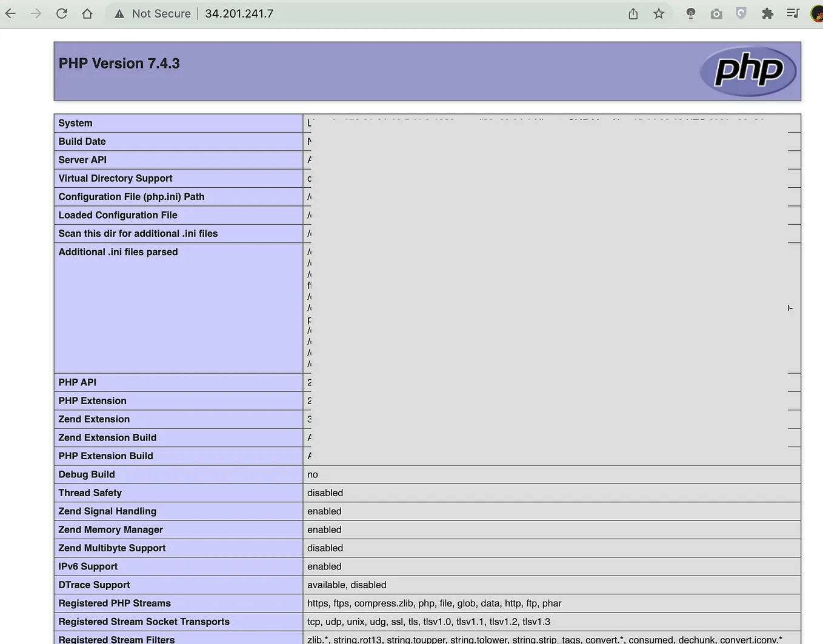Open the browser profile avatar
823x644 pixels.
[817, 13]
